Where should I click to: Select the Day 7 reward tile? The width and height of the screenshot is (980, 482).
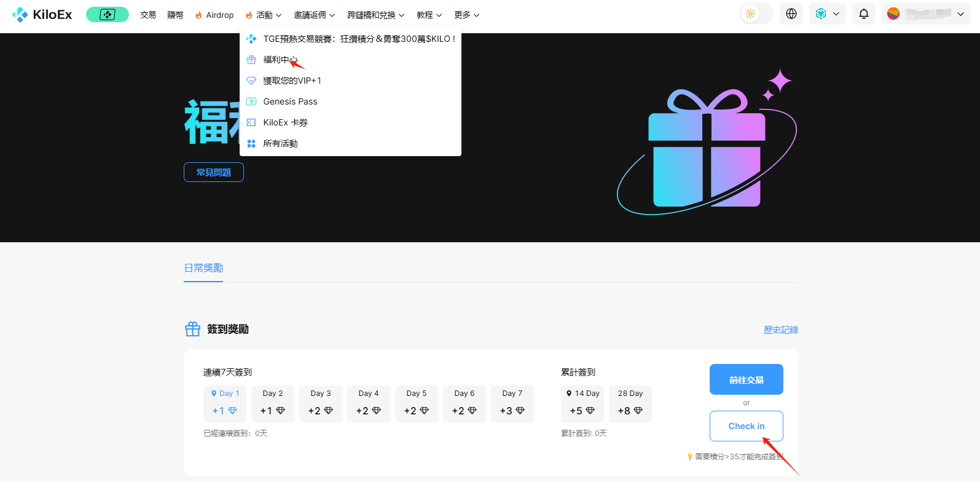coord(512,403)
